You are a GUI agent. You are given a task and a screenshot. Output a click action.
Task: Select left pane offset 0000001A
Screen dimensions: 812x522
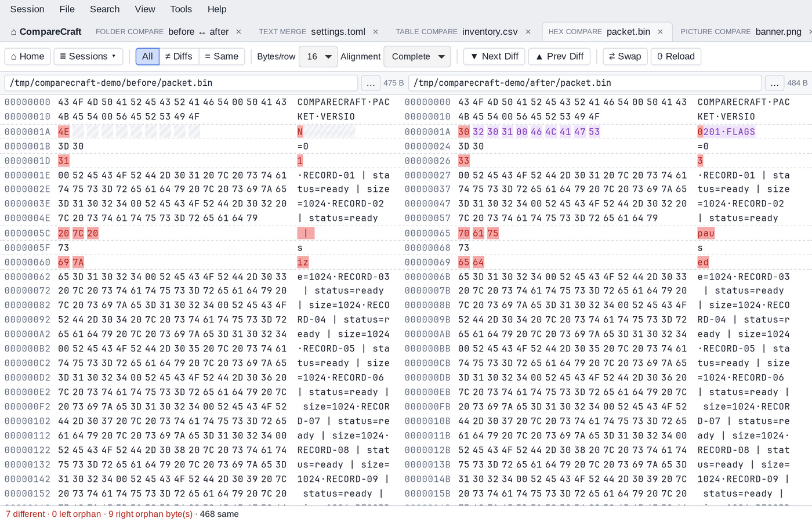[x=27, y=132]
